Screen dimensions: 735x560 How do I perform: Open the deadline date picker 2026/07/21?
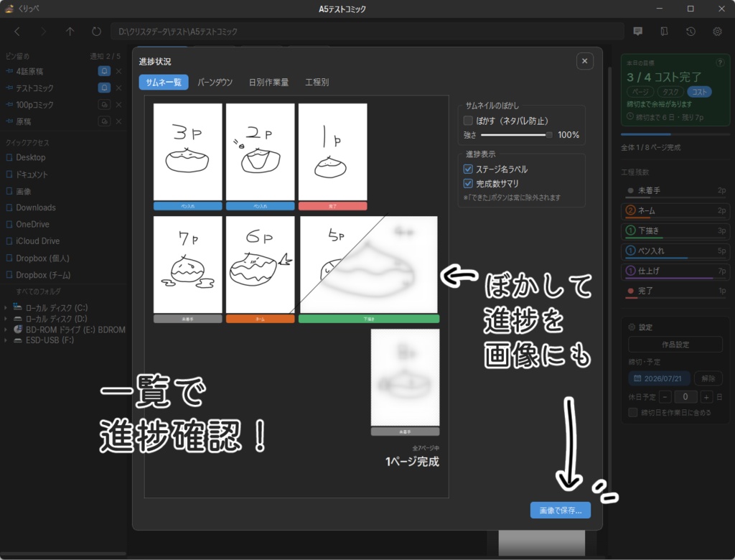pos(659,378)
